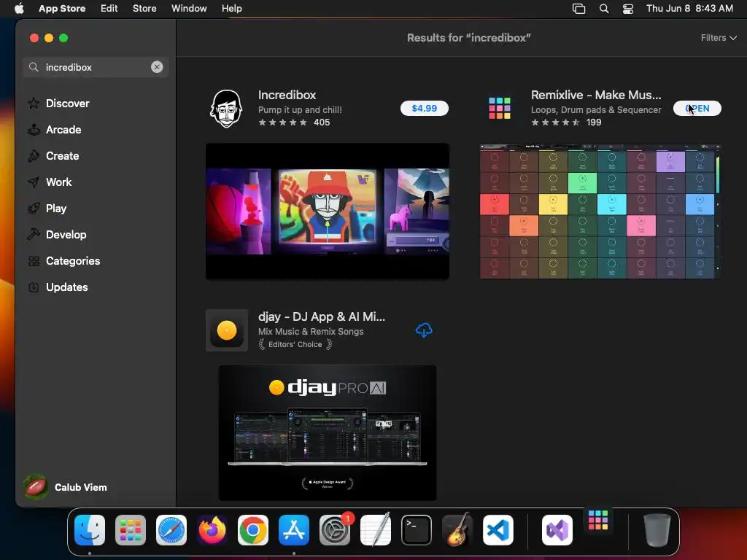Open Visual Studio Code from Dock
The image size is (747, 560).
tap(498, 530)
